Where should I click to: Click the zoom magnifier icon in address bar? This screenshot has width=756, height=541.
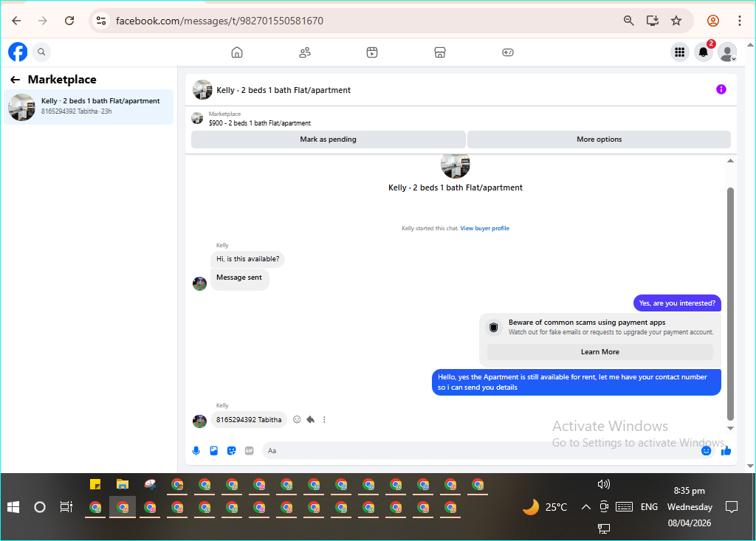point(629,20)
